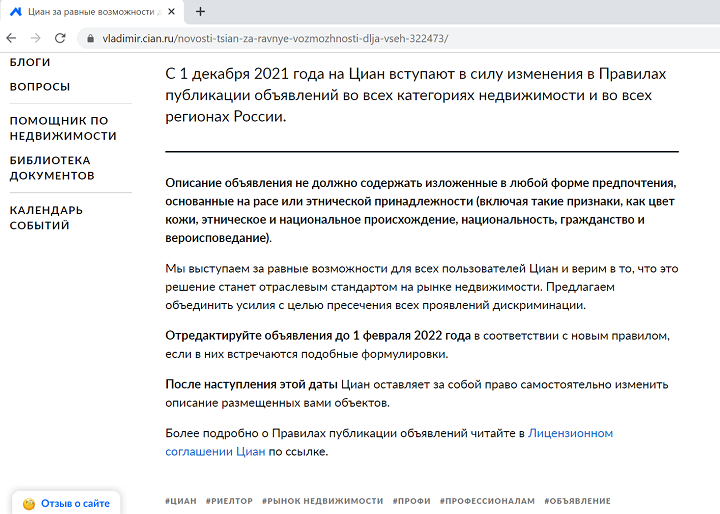Click bold text "После наступления этой даты"
Viewport: 720px width, 514px height.
tap(251, 384)
